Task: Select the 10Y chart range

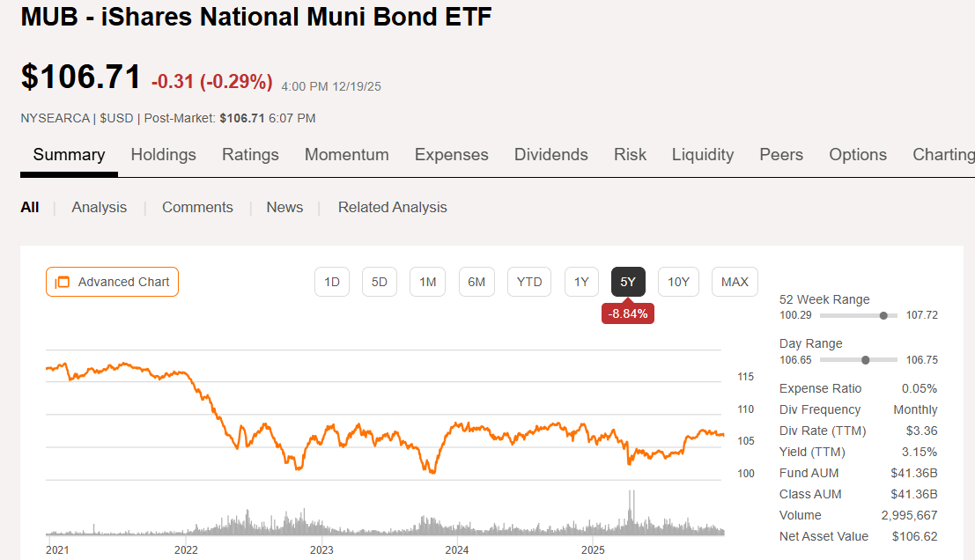Action: point(678,282)
